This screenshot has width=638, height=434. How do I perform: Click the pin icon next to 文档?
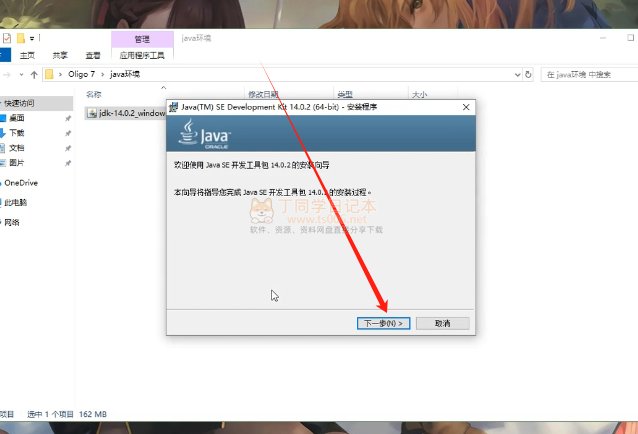(x=68, y=148)
